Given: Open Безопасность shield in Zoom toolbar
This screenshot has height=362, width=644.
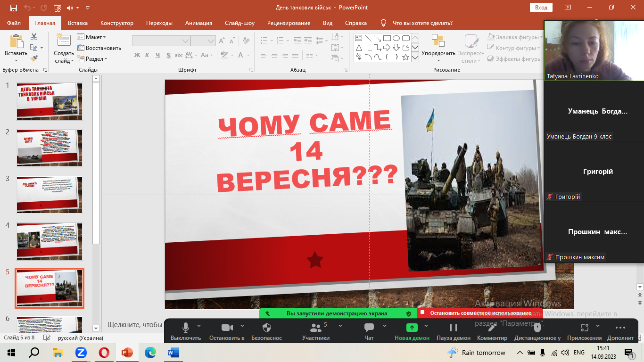Looking at the screenshot, I should click(266, 331).
